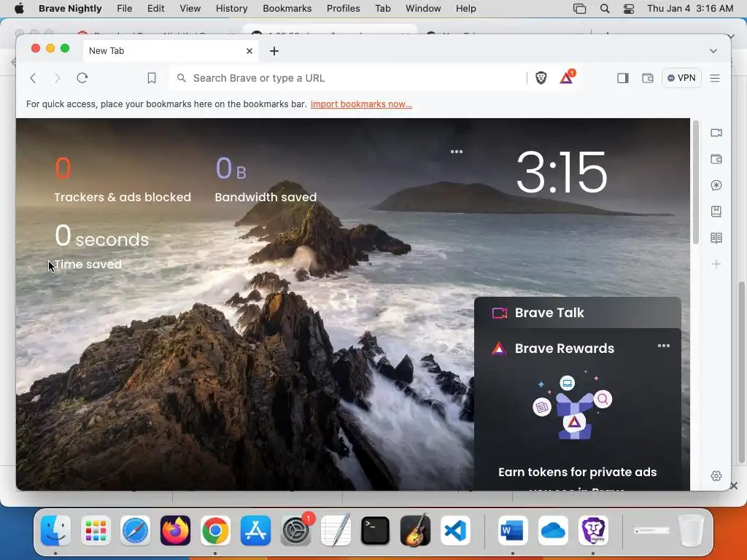The width and height of the screenshot is (747, 560).
Task: Open the Bookmarks menu
Action: (x=287, y=8)
